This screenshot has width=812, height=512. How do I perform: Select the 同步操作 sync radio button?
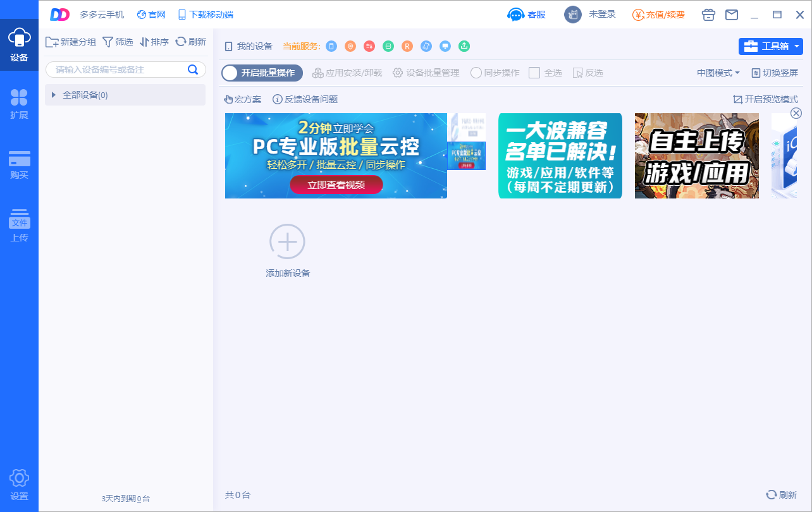point(476,73)
